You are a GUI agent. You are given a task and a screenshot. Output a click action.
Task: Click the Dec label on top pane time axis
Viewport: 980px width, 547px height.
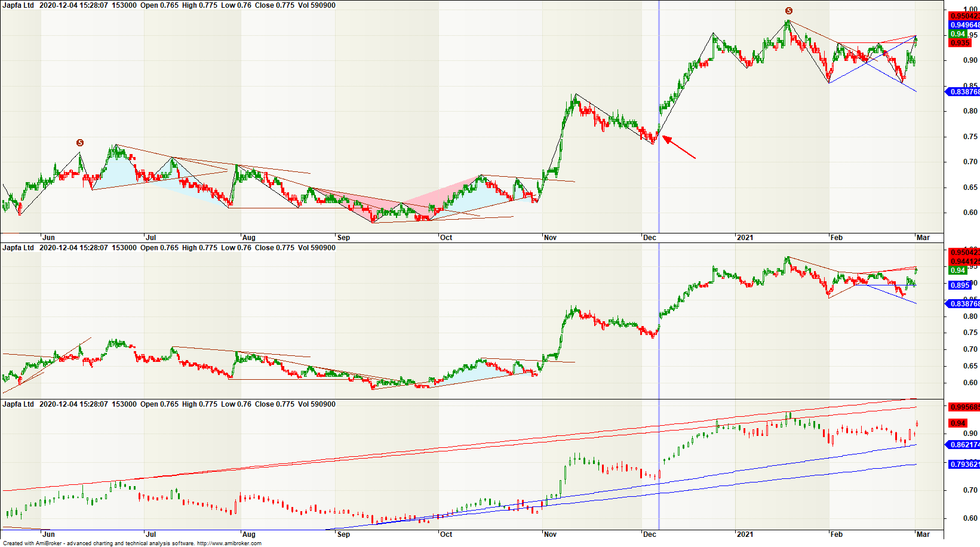click(650, 238)
